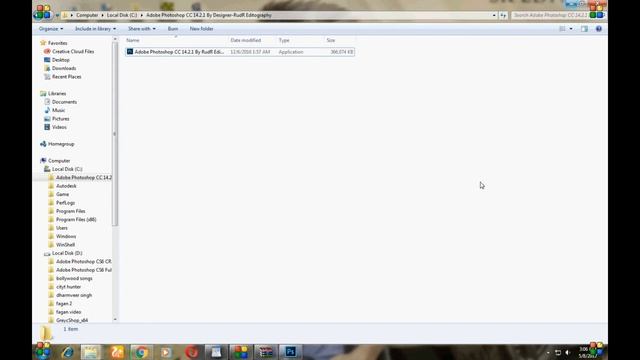
Task: Open the Autodesk folder in tree
Action: pos(66,186)
